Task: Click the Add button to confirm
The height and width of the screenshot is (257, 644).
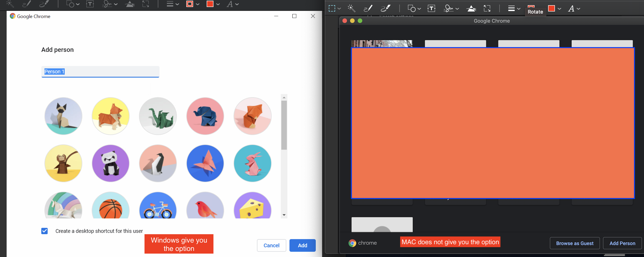Action: [302, 245]
